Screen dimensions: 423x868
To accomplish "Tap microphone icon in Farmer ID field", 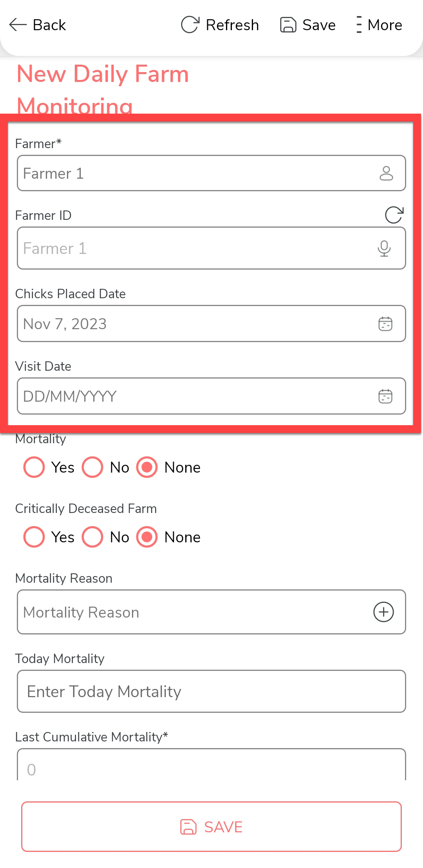I will point(384,248).
